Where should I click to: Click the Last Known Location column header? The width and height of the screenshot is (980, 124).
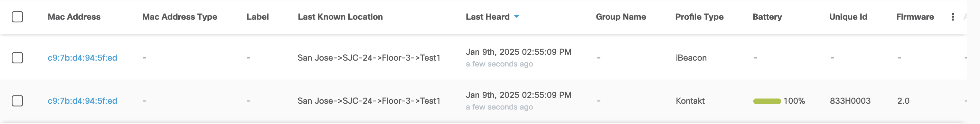coord(340,17)
